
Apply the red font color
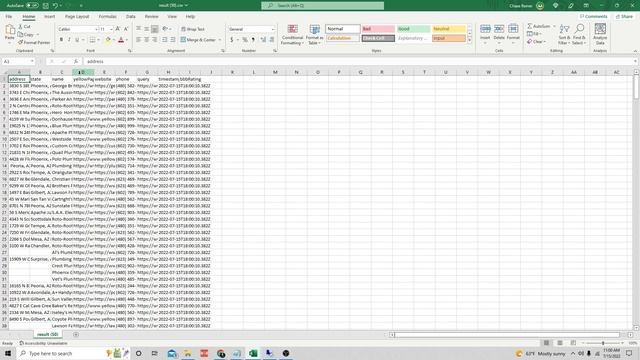121,40
